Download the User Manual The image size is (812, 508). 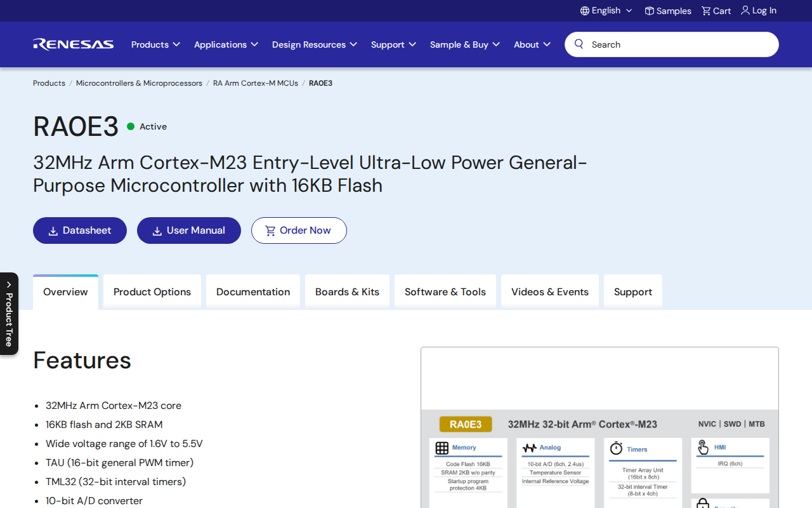click(x=189, y=231)
